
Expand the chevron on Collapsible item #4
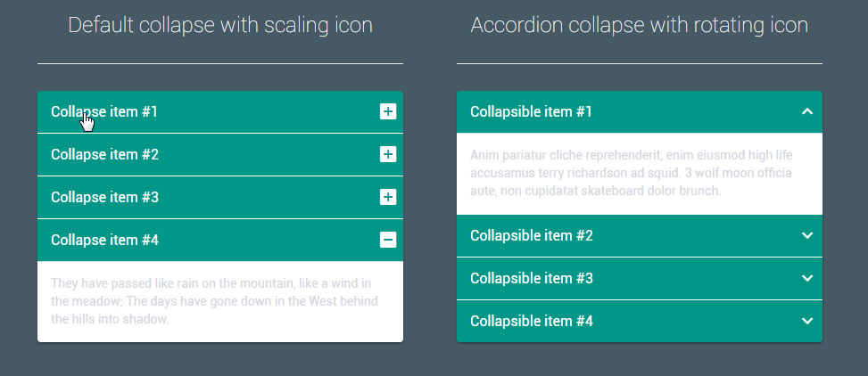[x=807, y=321]
